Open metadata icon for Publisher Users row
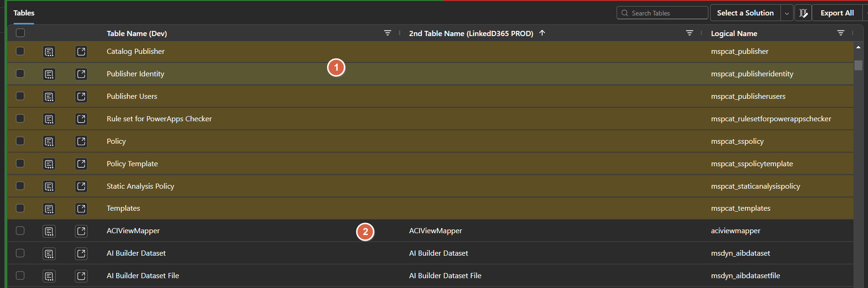The width and height of the screenshot is (868, 288). point(49,96)
